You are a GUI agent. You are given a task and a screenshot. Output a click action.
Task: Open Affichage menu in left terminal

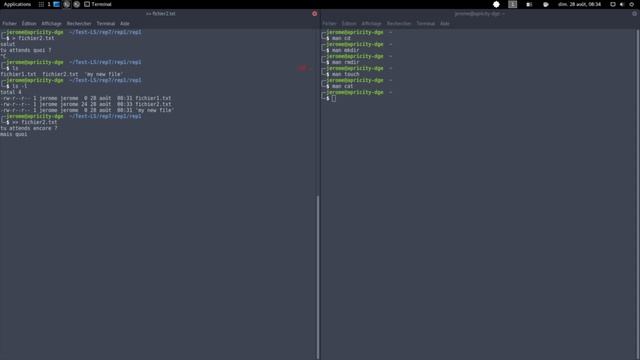tap(51, 24)
